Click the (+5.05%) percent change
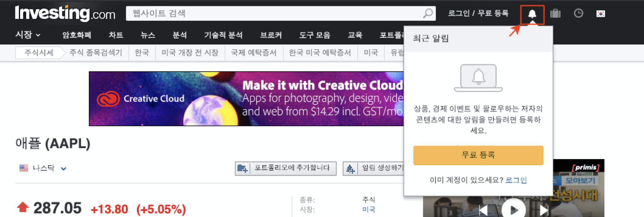Screen dimensions: 644x217 click(161, 209)
